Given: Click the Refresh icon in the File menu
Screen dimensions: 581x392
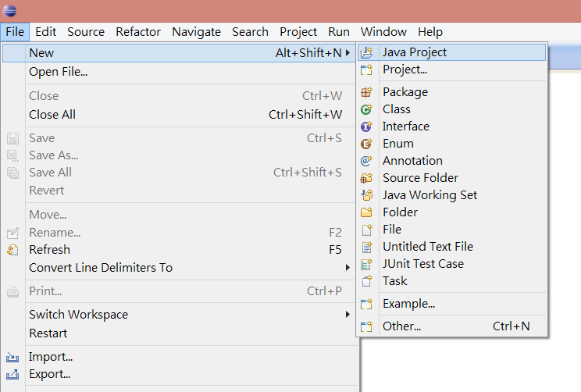Looking at the screenshot, I should point(12,250).
